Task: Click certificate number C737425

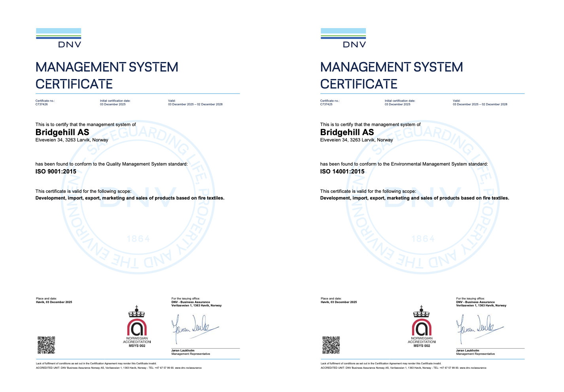Action: click(x=326, y=104)
